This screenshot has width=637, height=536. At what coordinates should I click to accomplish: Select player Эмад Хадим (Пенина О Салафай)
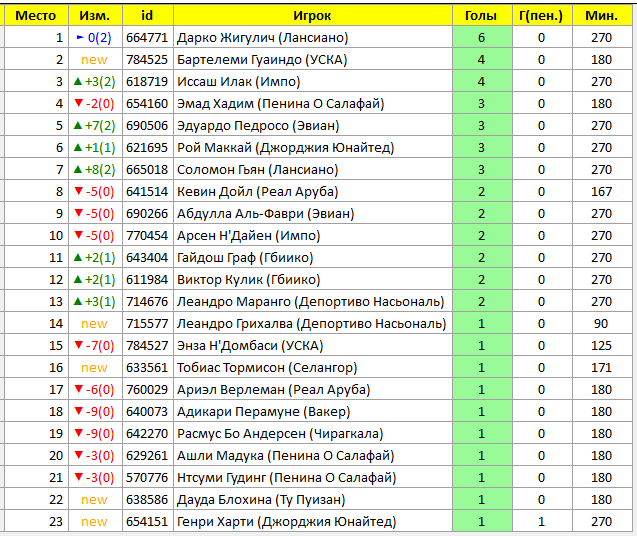pos(280,104)
